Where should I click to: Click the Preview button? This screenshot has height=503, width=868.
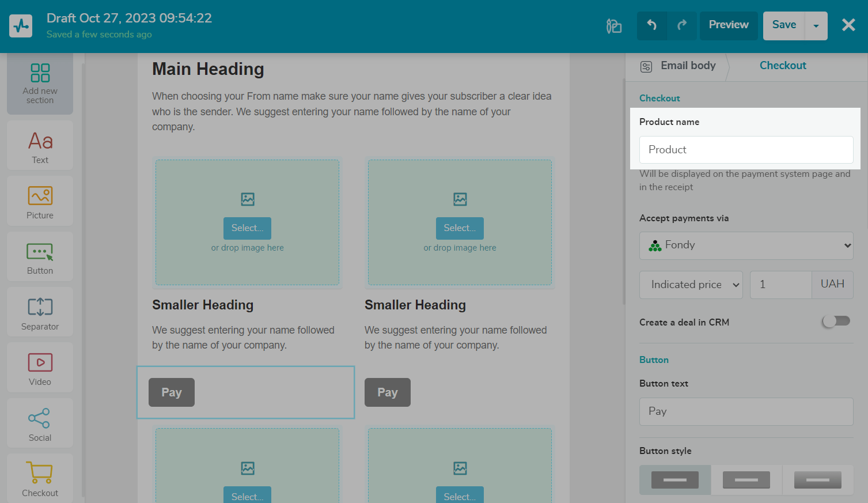coord(728,25)
